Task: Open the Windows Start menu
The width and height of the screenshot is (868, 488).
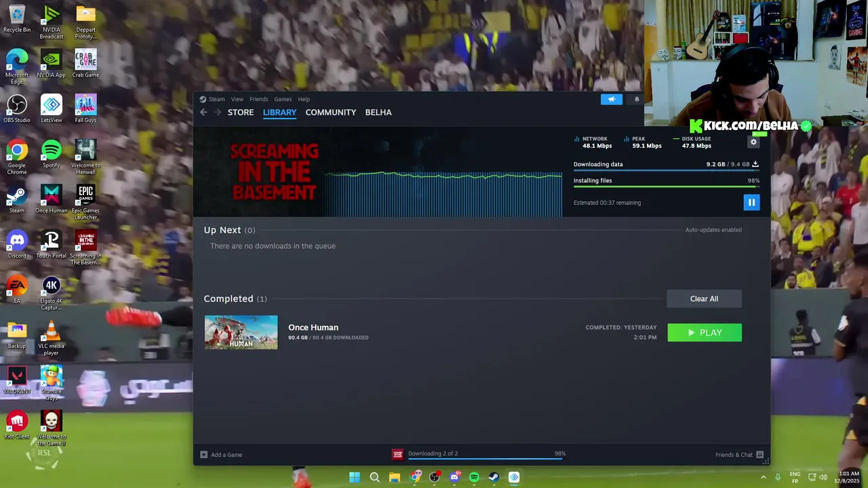Action: click(355, 477)
